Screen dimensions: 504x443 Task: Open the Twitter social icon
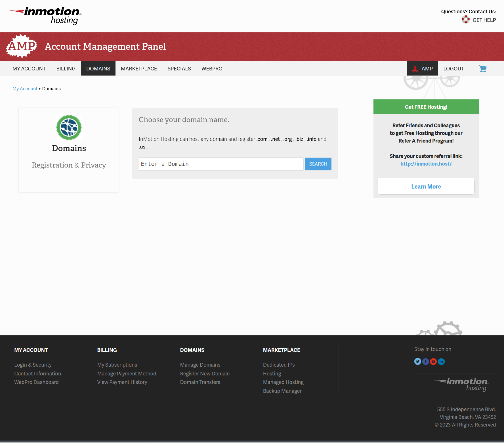tap(418, 361)
